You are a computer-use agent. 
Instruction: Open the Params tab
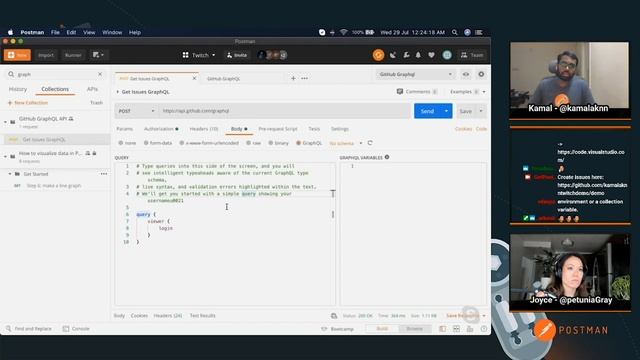coord(124,129)
